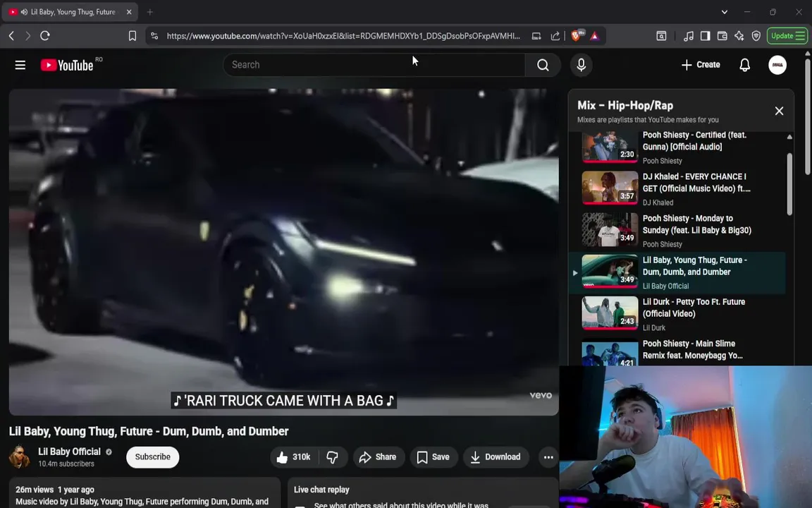Play Lil Durk - Petty Too Ft. Future
The image size is (812, 508).
(677, 314)
